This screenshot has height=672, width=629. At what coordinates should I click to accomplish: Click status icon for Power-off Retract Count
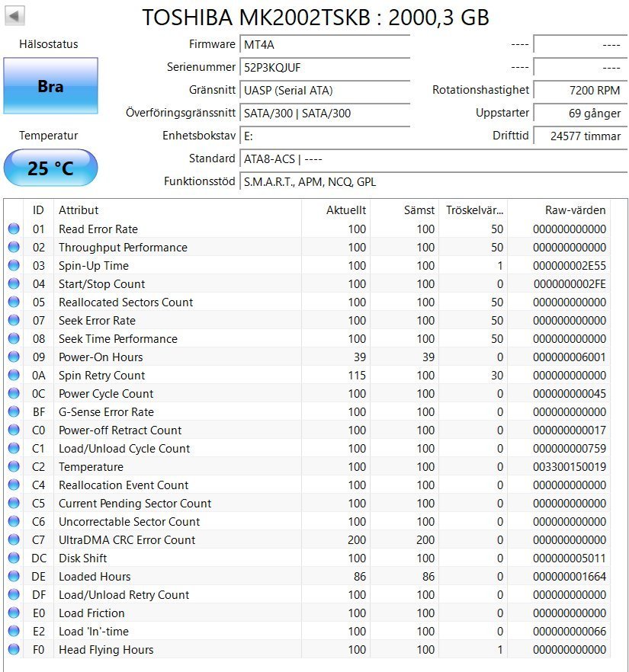14,430
